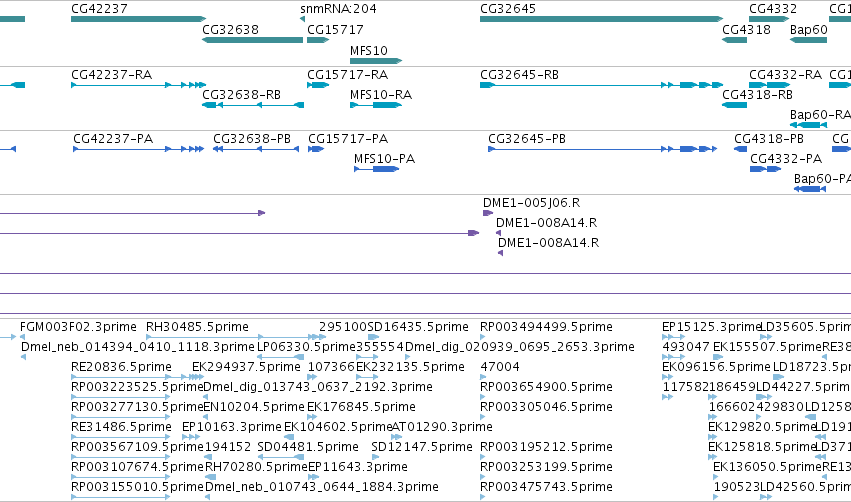Click the CG32638-RB transcript label

click(242, 94)
